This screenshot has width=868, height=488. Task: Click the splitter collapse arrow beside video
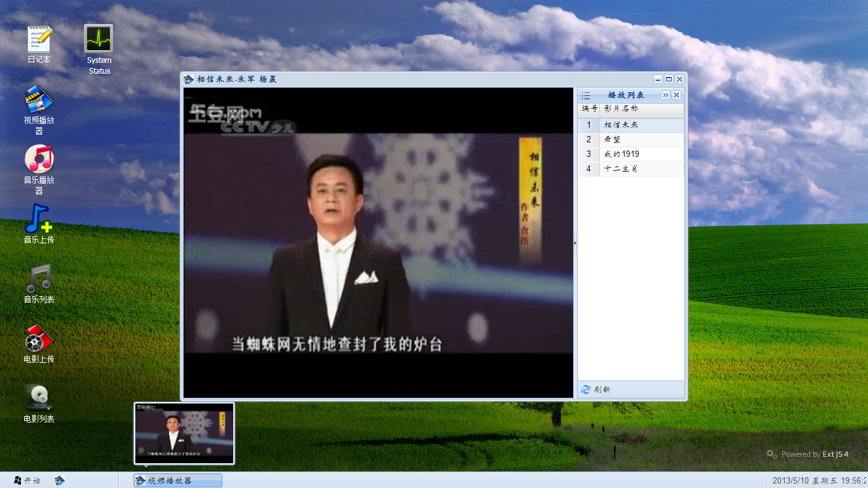click(x=575, y=243)
